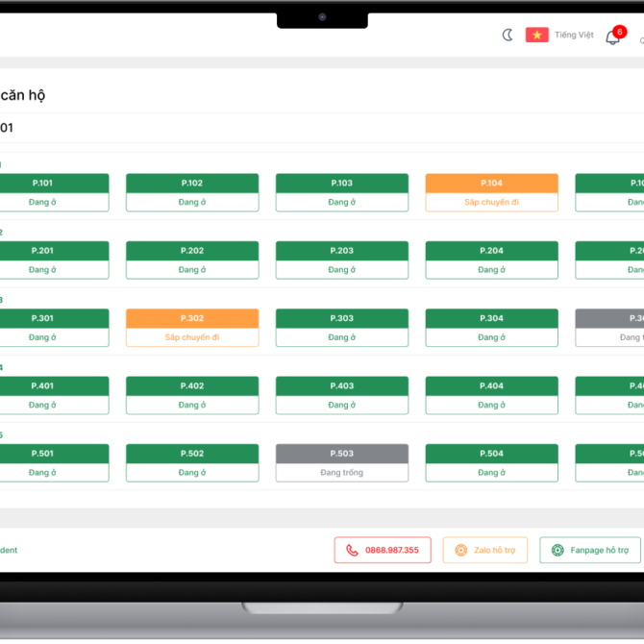The height and width of the screenshot is (644, 644).
Task: Open apartment P.203 card
Action: 341,260
